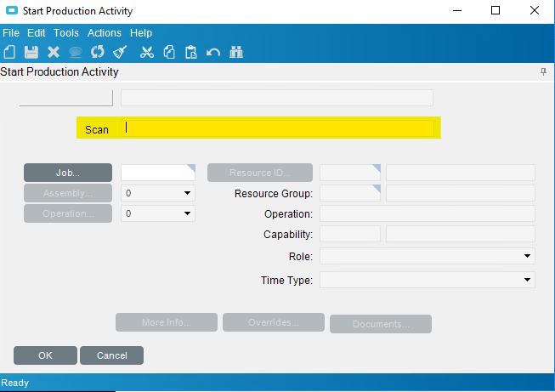The width and height of the screenshot is (555, 392).
Task: Click the Scan label
Action: [x=97, y=129]
